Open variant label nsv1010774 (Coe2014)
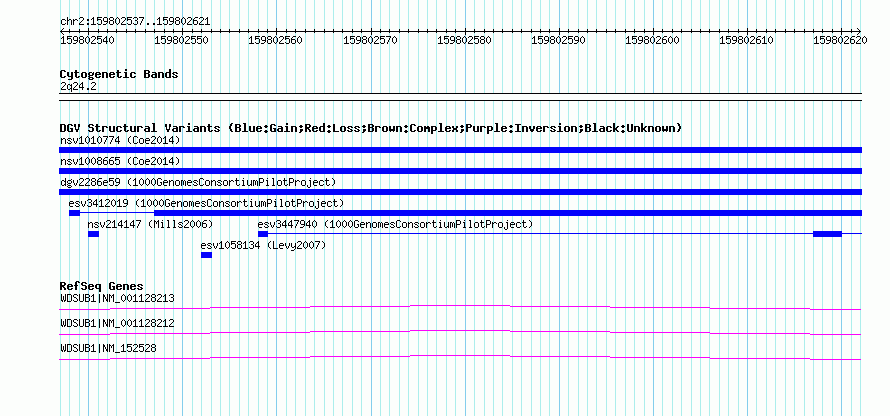 coord(120,140)
